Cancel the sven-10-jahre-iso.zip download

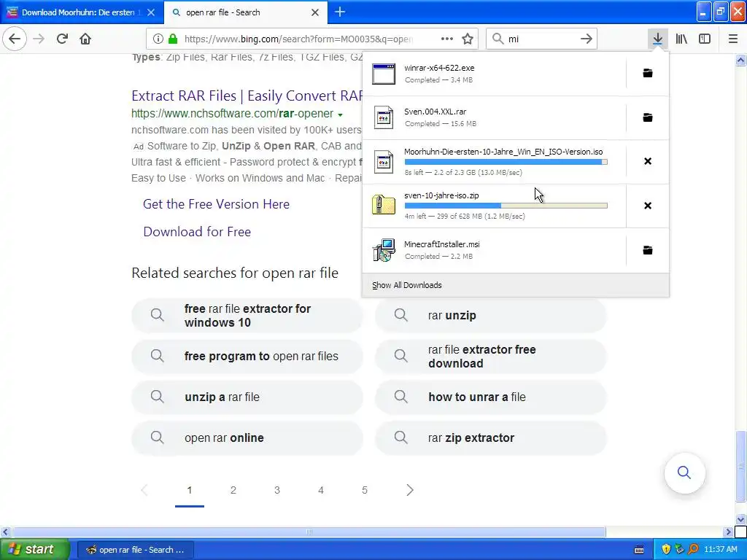click(648, 205)
